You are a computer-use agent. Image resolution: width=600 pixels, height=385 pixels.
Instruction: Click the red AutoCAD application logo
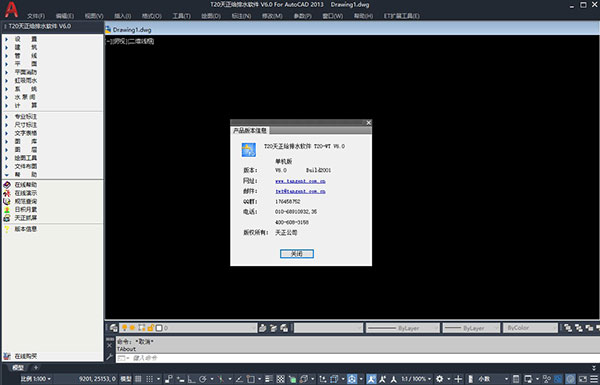(x=11, y=10)
